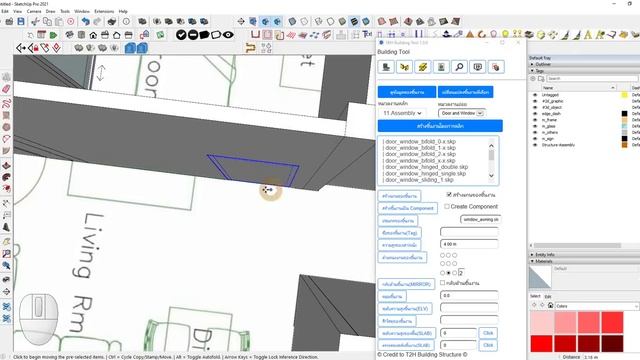Click the black minus circle icon
640x360 pixels.
coord(193,35)
